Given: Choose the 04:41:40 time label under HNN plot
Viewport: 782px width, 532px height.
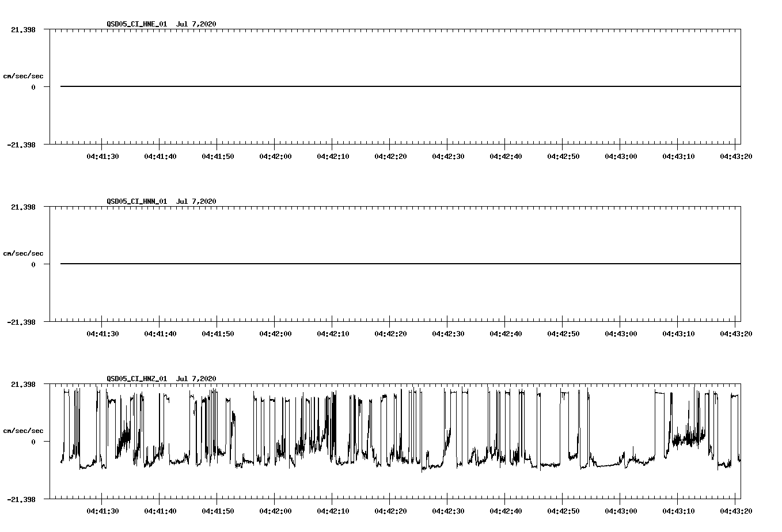Looking at the screenshot, I should (x=160, y=333).
